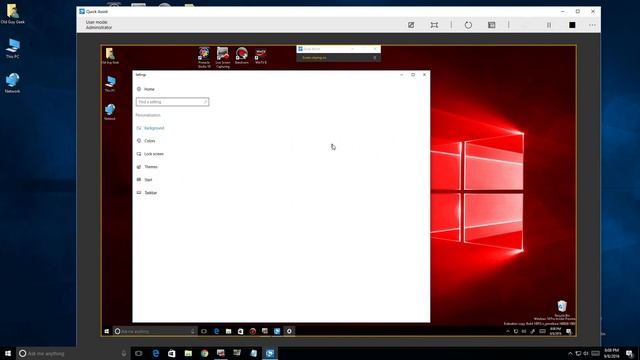Image resolution: width=640 pixels, height=360 pixels.
Task: Open Start in Personalization settings
Action: point(148,180)
